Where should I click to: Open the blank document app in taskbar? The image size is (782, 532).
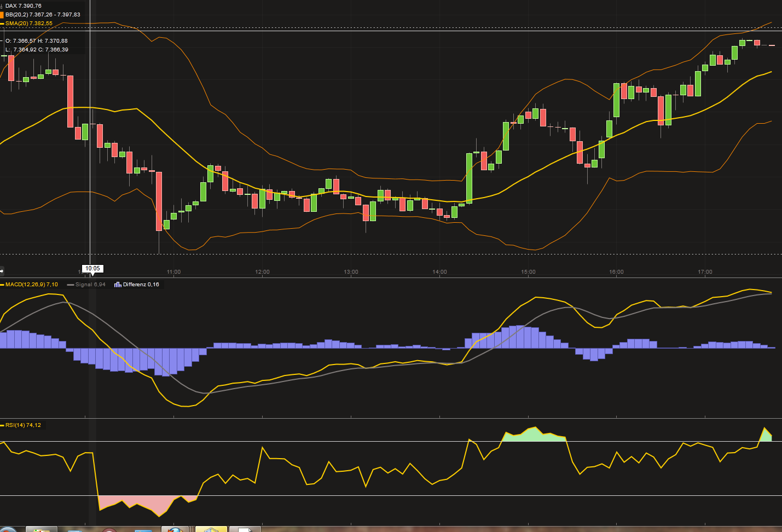[245, 529]
